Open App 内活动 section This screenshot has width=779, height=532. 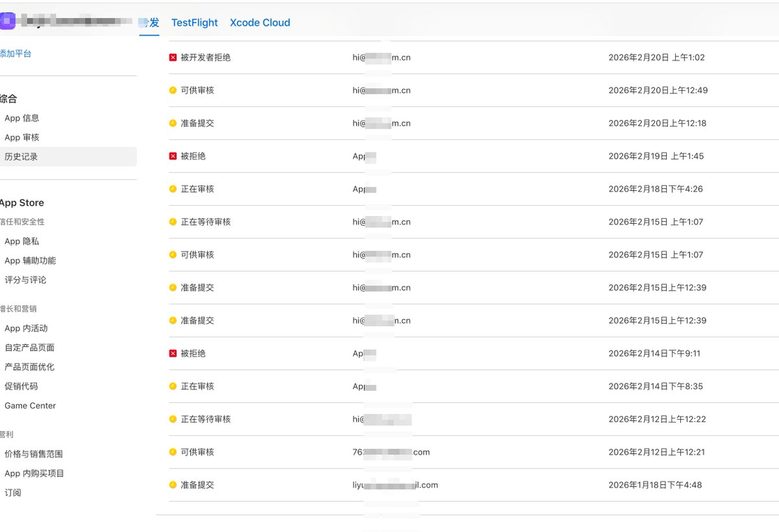point(26,328)
